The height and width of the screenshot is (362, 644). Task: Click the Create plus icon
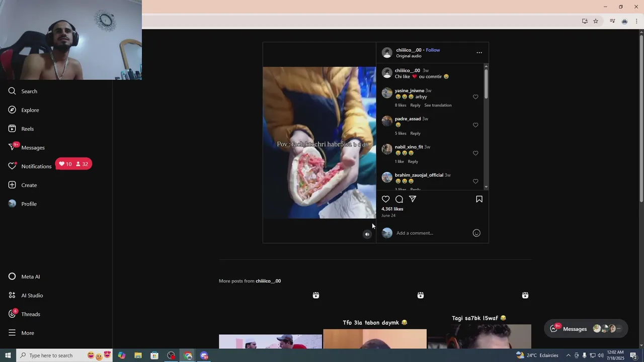click(x=12, y=185)
